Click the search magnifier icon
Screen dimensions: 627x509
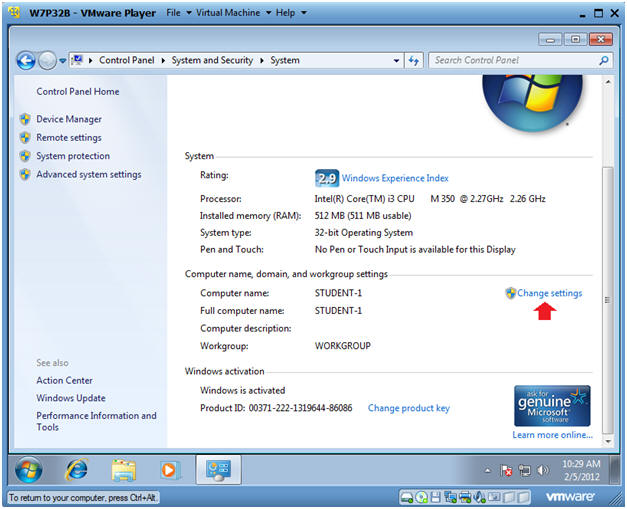point(604,60)
